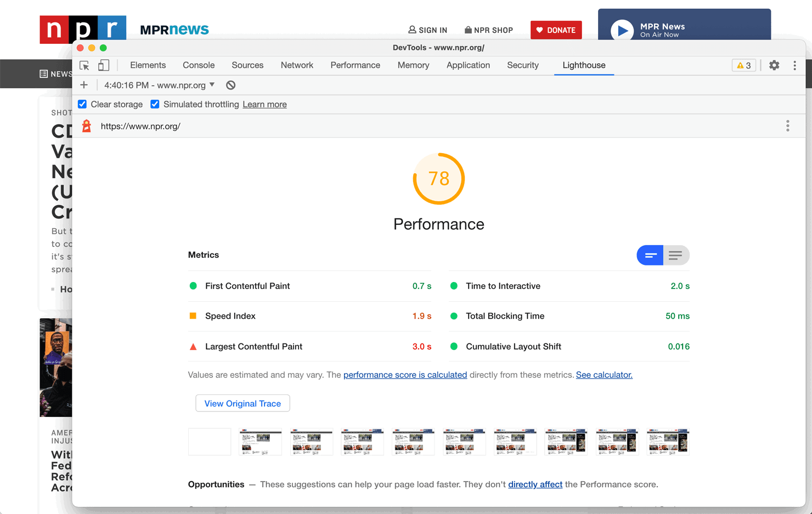This screenshot has height=514, width=812.
Task: Start a new Lighthouse audit with the plus icon
Action: (83, 85)
